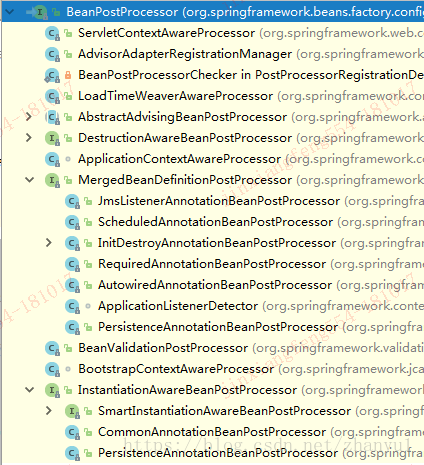The image size is (424, 465).
Task: Select ScheduledAnnotationBeanPostProcessor in the hierarchy
Action: [x=215, y=222]
